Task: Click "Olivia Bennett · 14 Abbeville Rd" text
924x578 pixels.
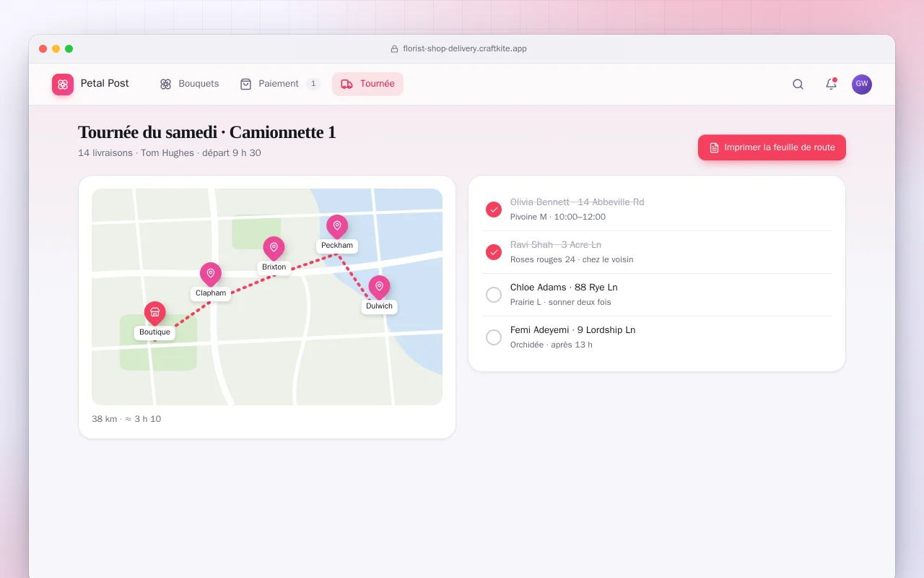Action: point(577,202)
